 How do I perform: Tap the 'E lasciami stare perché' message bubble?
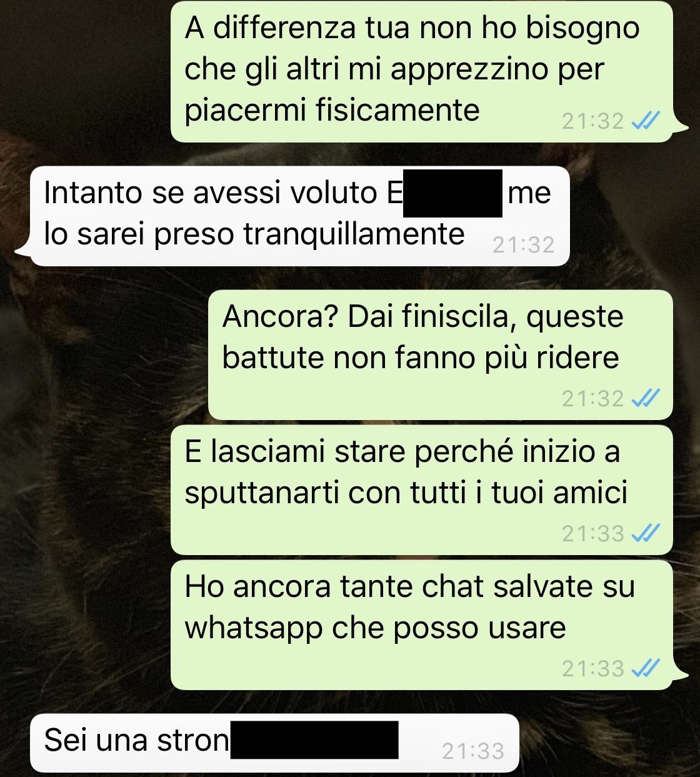(x=422, y=490)
